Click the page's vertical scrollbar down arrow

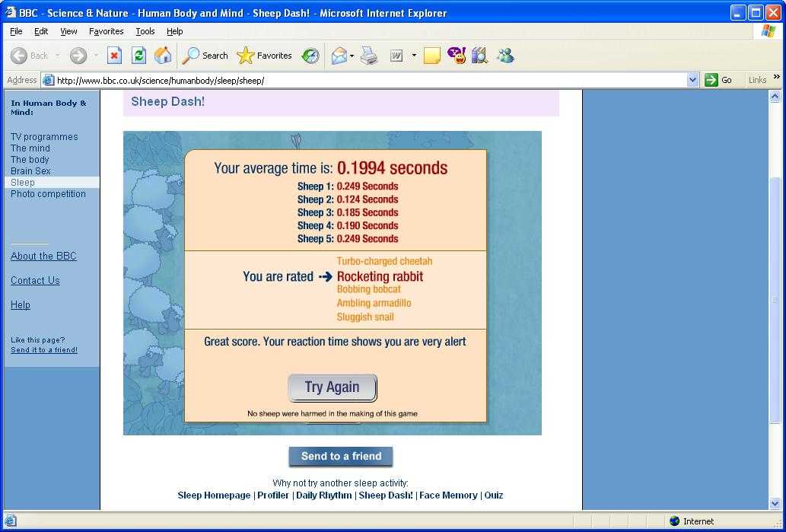[775, 503]
